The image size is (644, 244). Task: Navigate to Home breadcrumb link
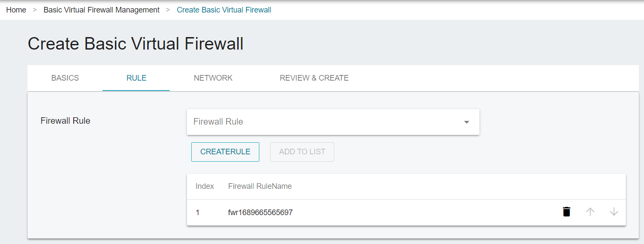tap(16, 10)
